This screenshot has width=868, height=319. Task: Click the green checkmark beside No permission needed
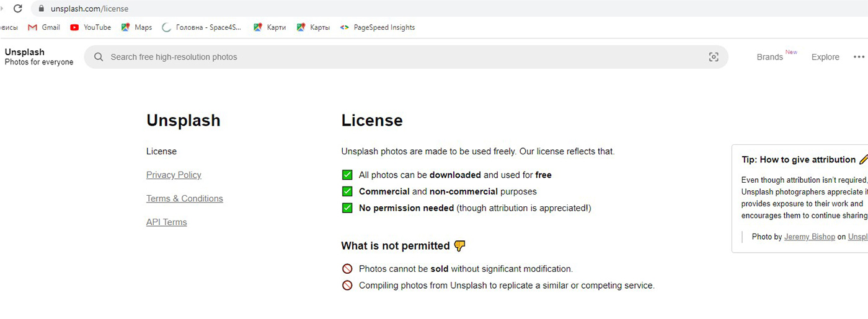coord(347,208)
